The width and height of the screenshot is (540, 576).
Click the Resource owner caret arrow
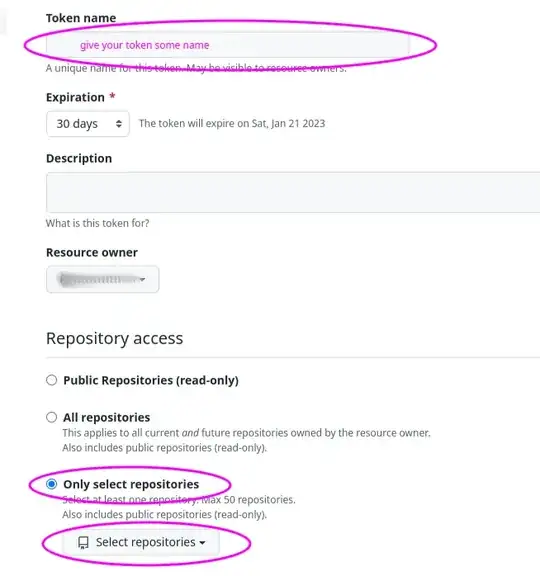143,280
